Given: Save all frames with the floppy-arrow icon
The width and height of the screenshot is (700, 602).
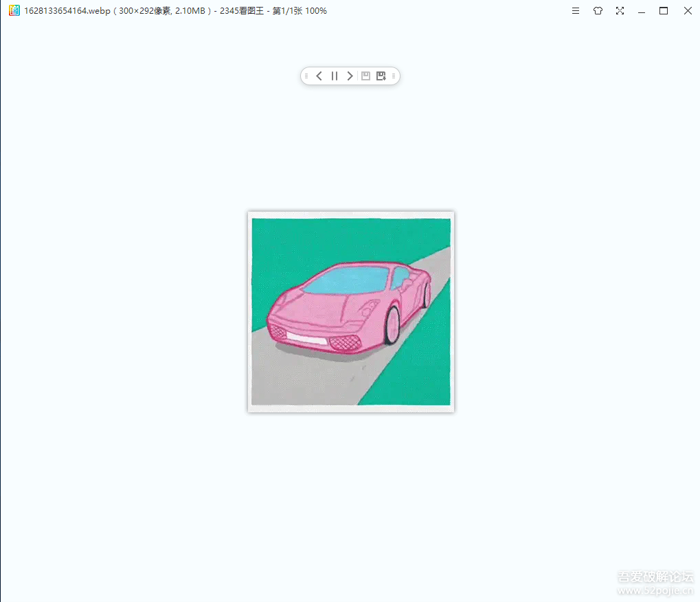Looking at the screenshot, I should pyautogui.click(x=381, y=76).
